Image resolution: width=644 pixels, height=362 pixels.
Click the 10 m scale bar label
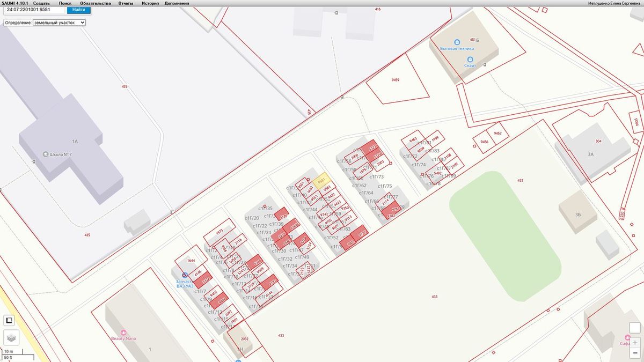coord(8,351)
